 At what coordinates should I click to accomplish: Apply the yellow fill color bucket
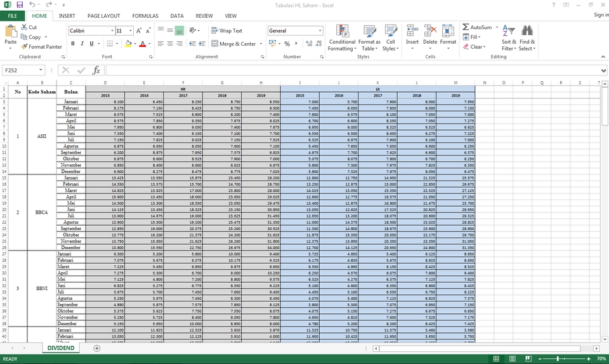(x=128, y=44)
